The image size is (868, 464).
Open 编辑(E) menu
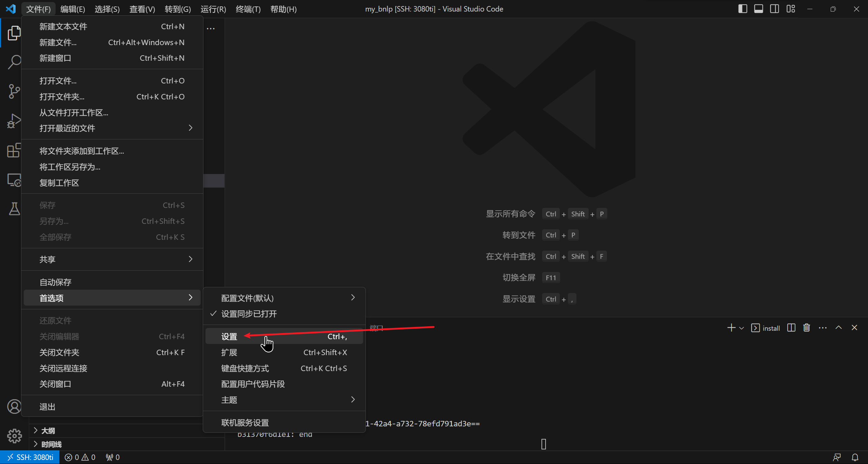click(73, 9)
